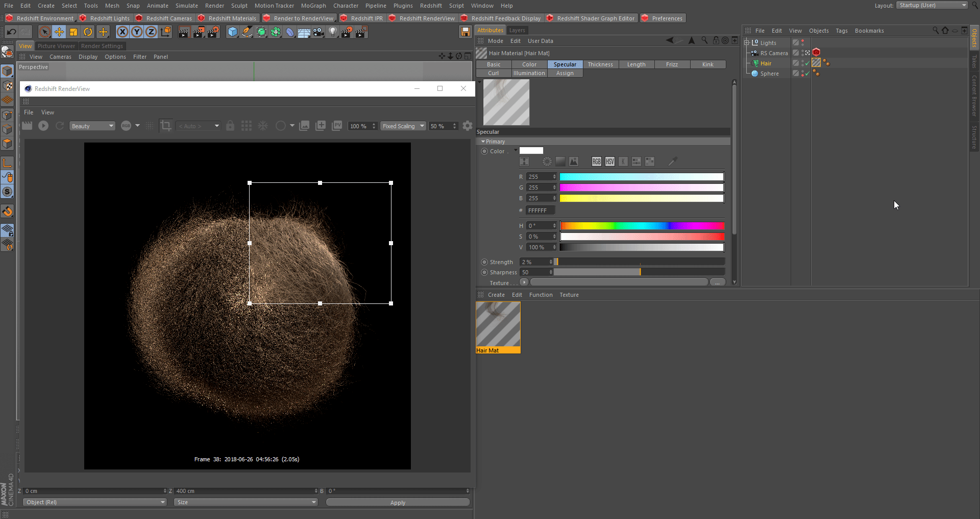Expand the Lights group in object tree

point(747,43)
